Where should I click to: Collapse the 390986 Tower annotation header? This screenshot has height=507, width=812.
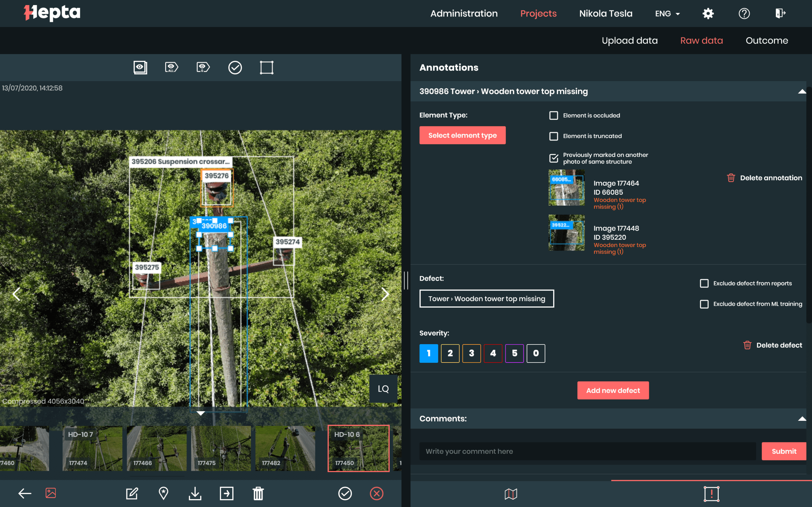pyautogui.click(x=802, y=91)
